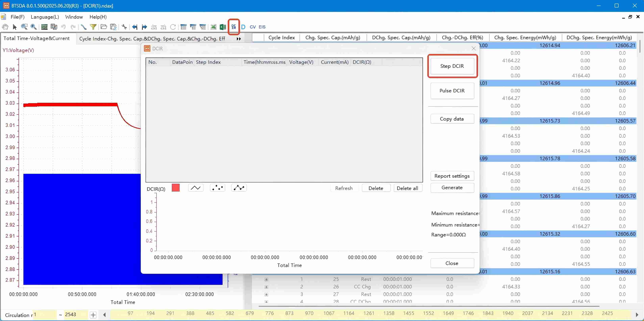
Task: Click the third blue list-level icon
Action: (203, 27)
